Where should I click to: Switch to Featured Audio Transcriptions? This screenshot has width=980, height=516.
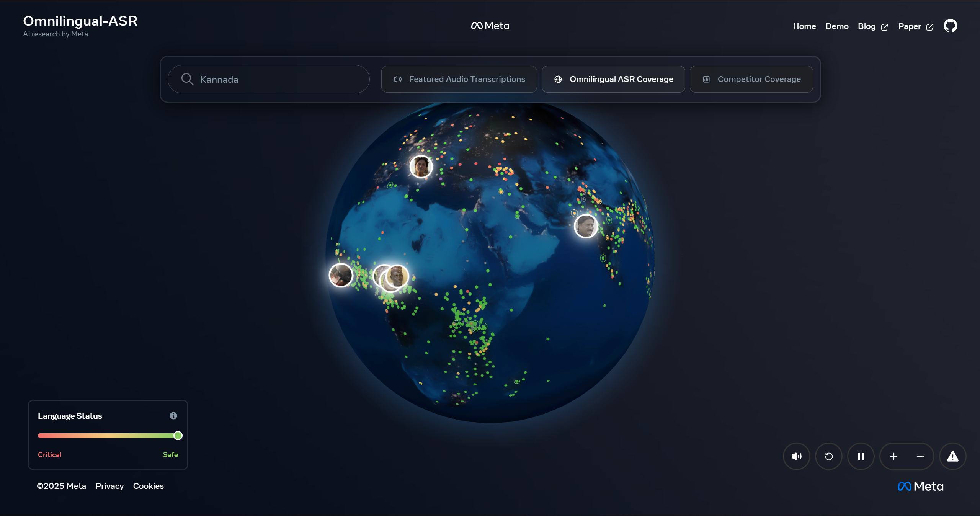(459, 79)
